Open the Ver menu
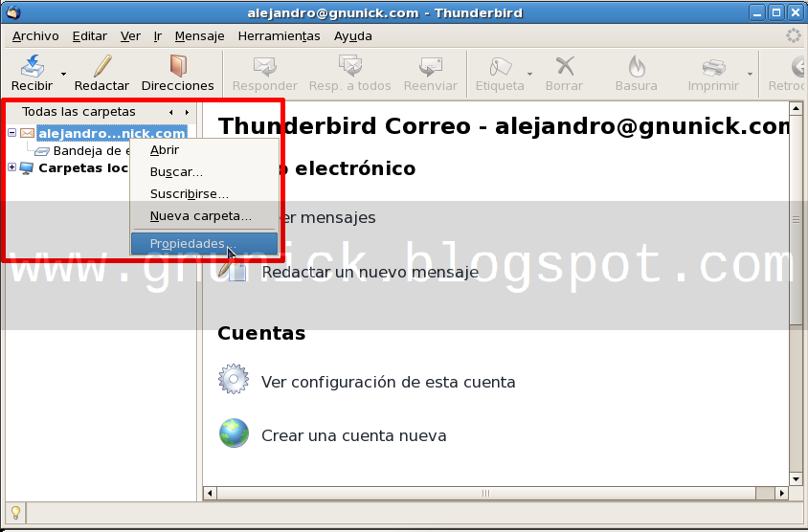This screenshot has width=808, height=532. (x=130, y=36)
